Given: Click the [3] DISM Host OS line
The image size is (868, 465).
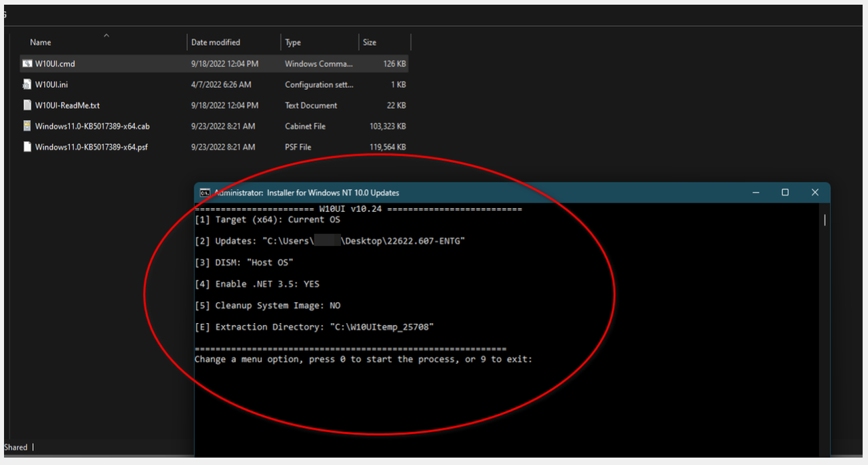Looking at the screenshot, I should point(244,263).
